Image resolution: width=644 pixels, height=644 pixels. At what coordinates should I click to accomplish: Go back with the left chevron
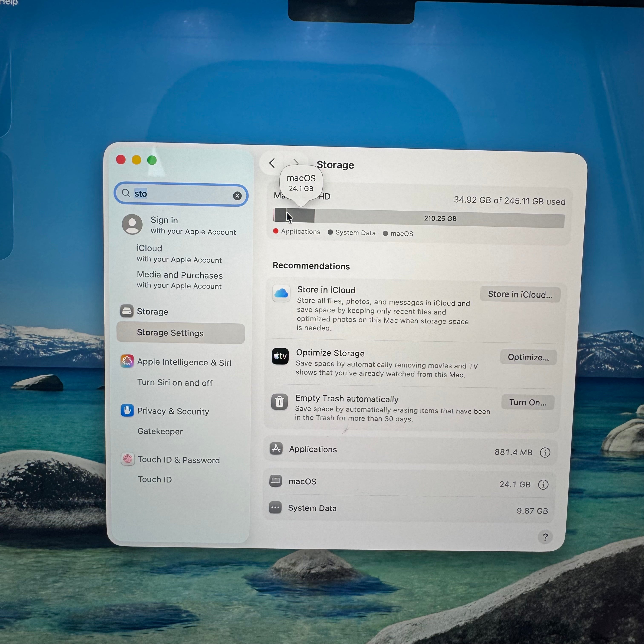(x=272, y=163)
